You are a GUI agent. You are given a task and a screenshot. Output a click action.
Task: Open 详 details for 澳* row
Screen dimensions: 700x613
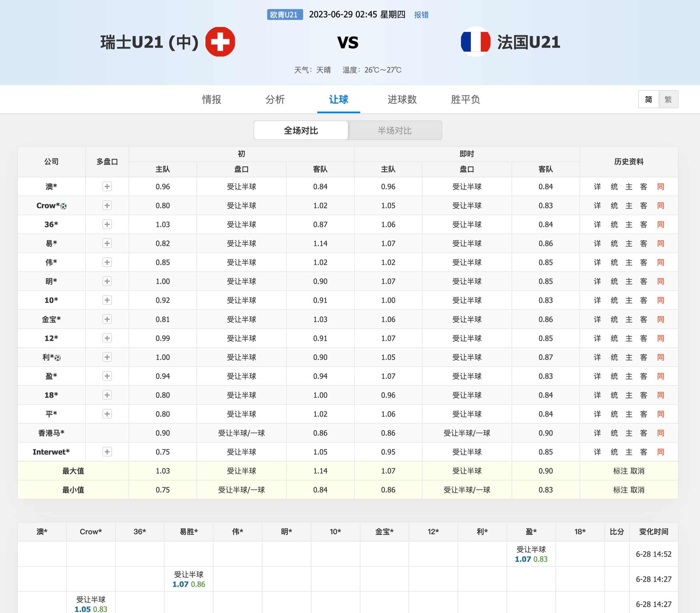click(x=597, y=187)
